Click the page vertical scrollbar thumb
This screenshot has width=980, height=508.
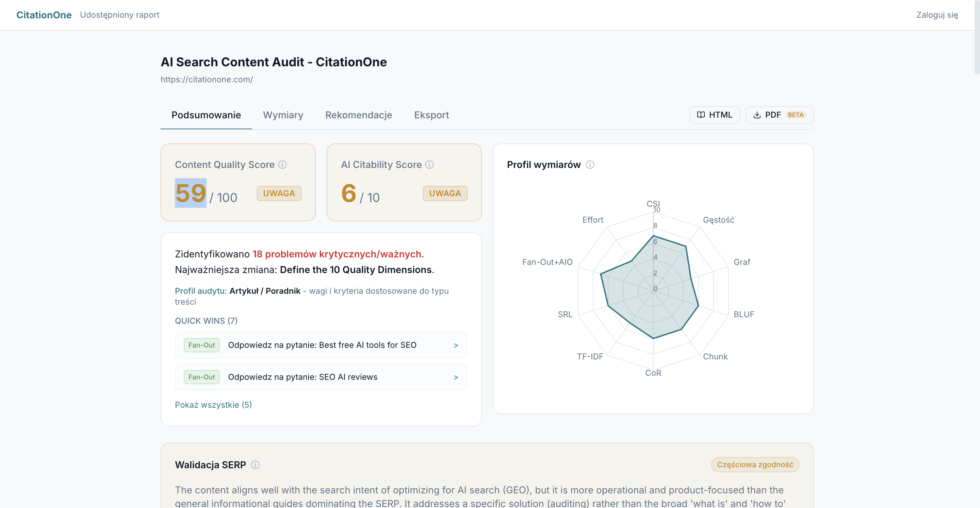pyautogui.click(x=977, y=37)
